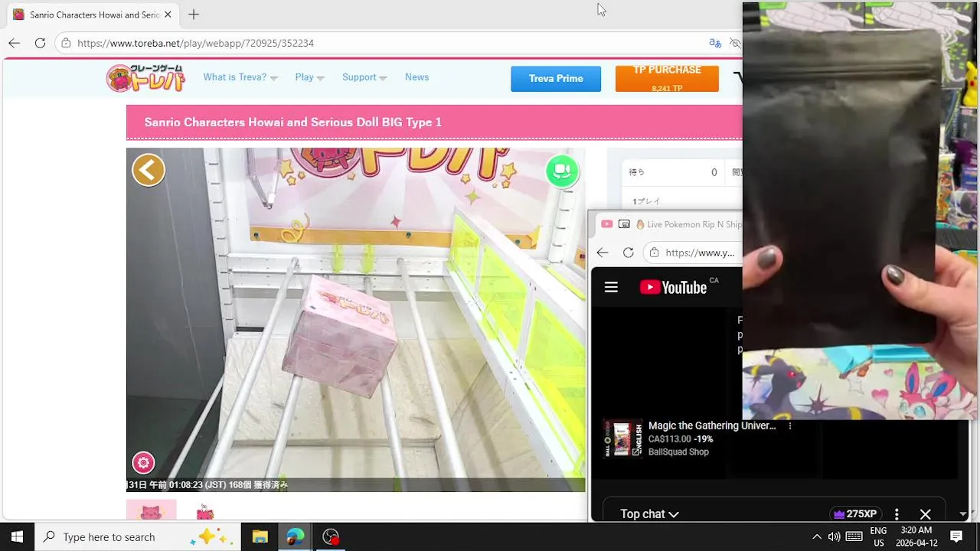Click the Treva Prime button

click(556, 79)
